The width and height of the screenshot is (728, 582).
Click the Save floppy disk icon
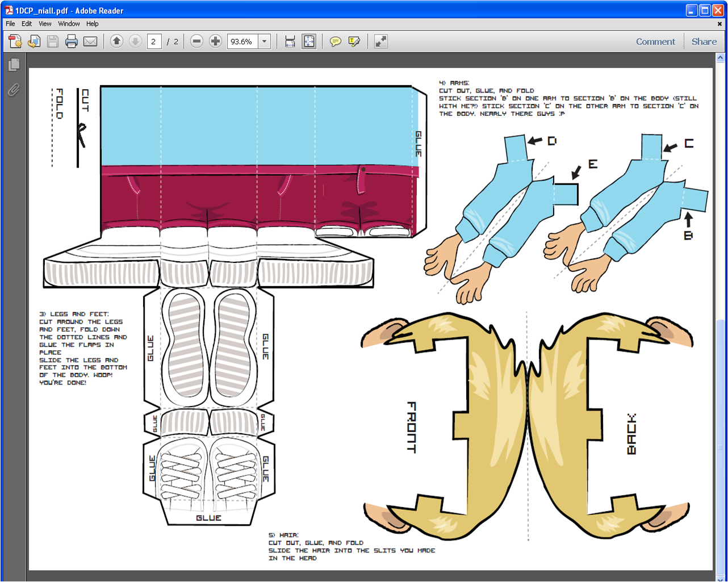pyautogui.click(x=53, y=41)
